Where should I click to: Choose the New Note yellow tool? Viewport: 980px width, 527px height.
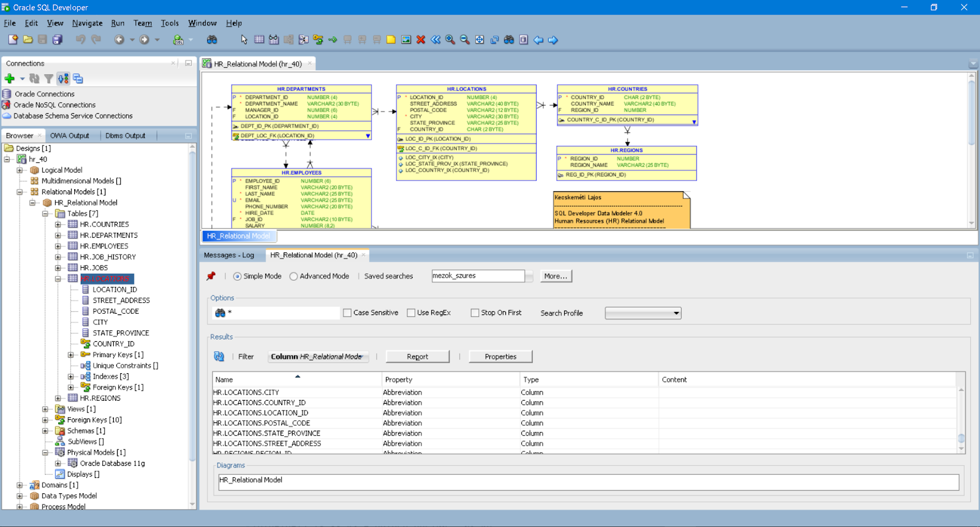391,40
